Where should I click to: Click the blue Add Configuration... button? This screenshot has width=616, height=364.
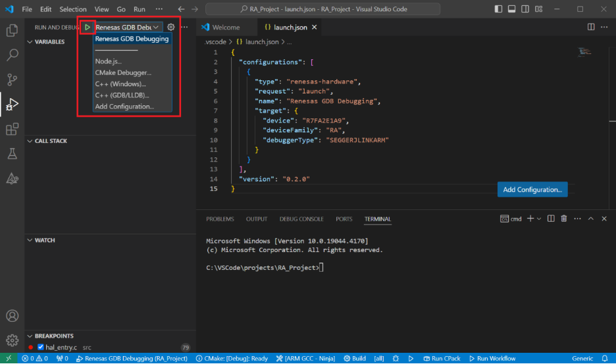(532, 190)
